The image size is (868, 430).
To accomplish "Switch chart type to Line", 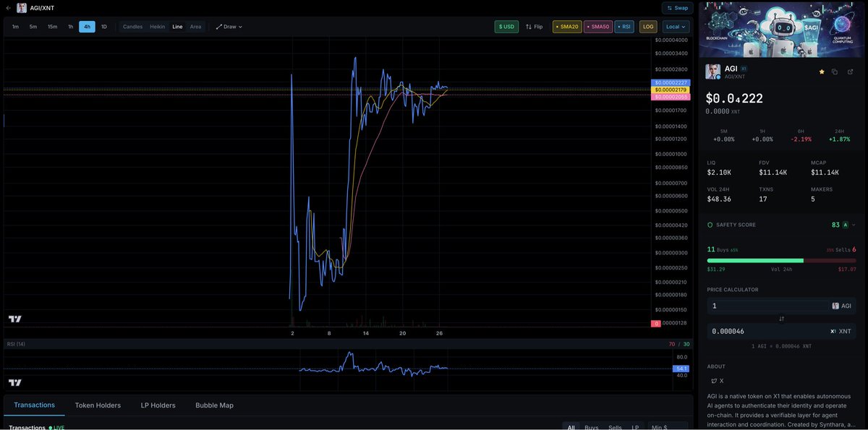I will [x=177, y=27].
